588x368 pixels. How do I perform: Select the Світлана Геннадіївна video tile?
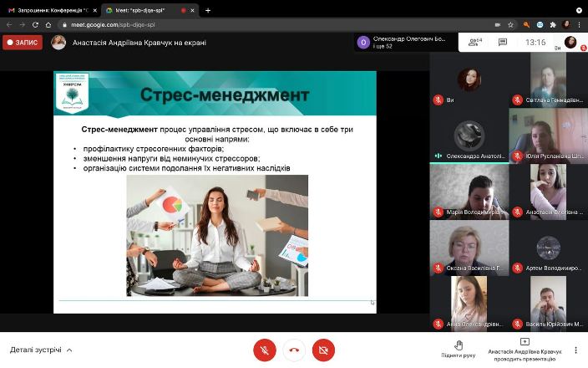pyautogui.click(x=548, y=79)
